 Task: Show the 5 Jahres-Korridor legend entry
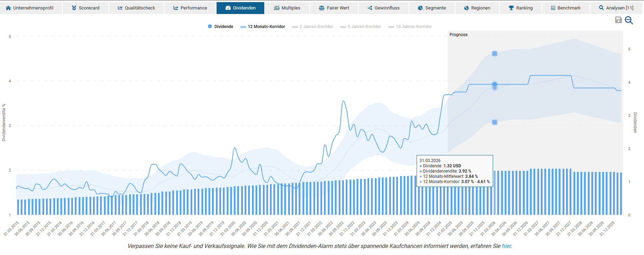361,27
